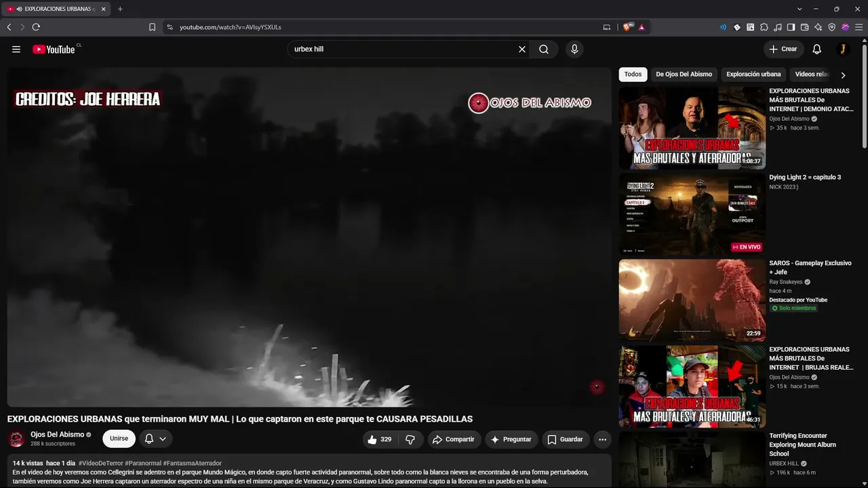Save the video with Guardar
Screen dimensions: 868x488
point(566,439)
